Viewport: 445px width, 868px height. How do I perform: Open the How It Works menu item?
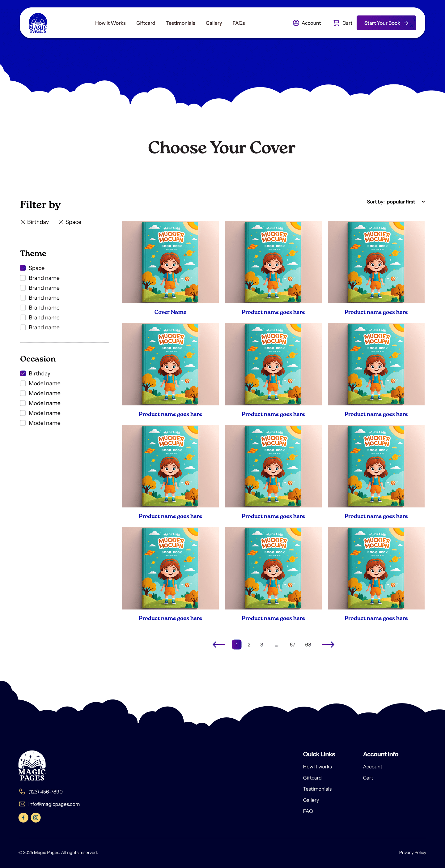point(110,23)
